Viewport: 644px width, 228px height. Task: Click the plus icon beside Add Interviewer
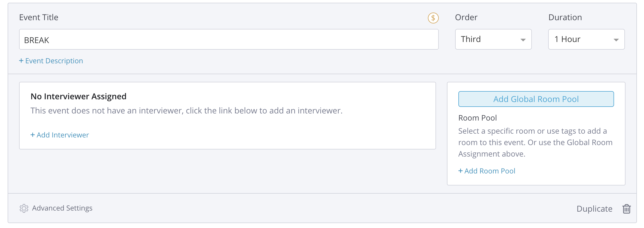tap(32, 135)
